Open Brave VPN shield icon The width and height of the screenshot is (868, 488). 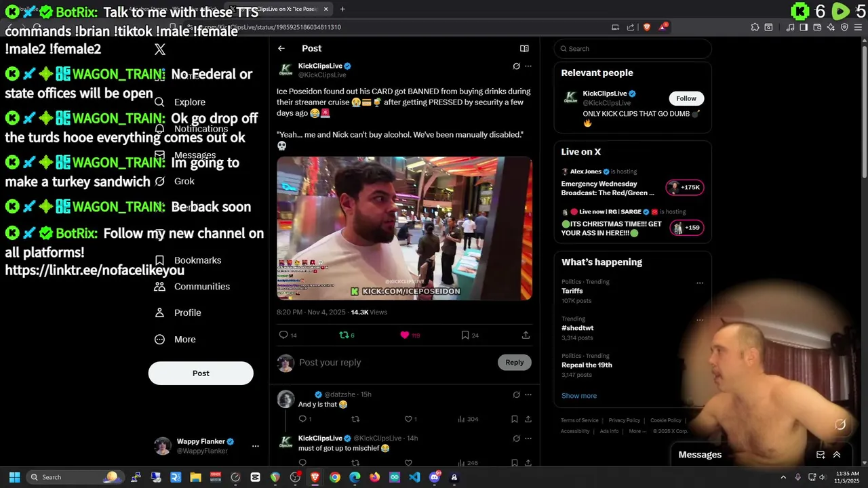[x=844, y=27]
